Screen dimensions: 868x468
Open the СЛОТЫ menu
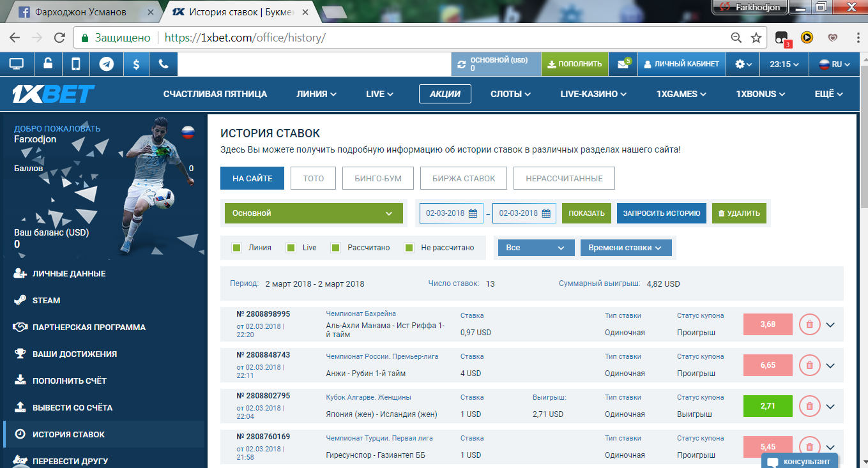511,94
